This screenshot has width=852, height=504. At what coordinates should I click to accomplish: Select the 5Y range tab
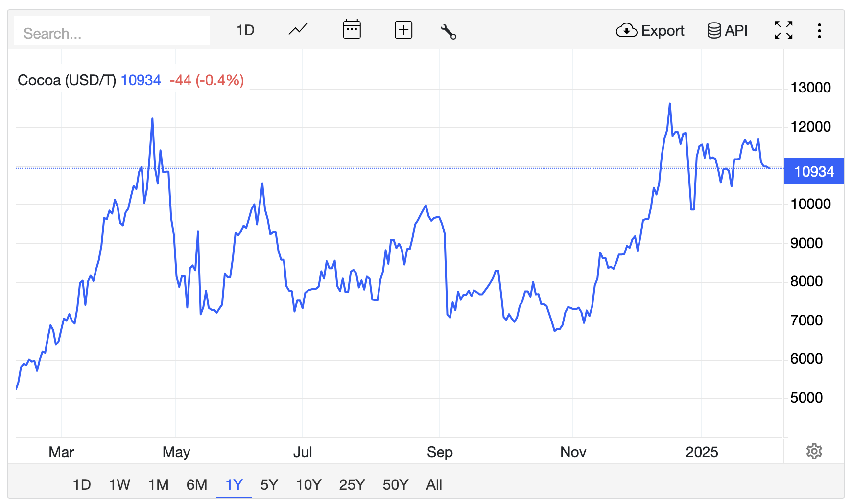[269, 485]
